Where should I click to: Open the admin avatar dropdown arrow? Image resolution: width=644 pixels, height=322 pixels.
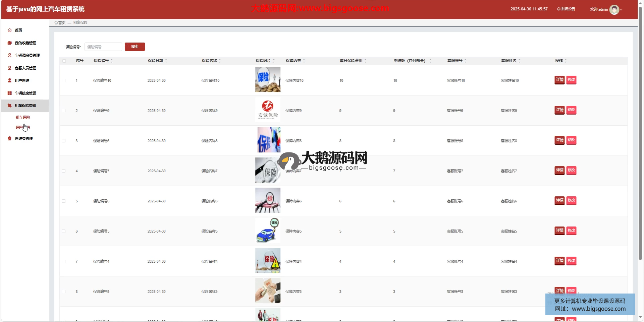[x=621, y=10]
